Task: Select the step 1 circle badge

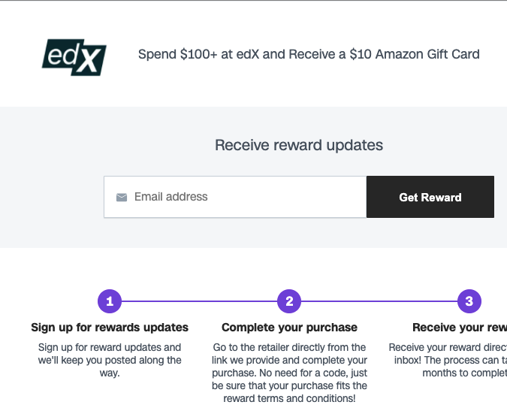Action: (110, 302)
